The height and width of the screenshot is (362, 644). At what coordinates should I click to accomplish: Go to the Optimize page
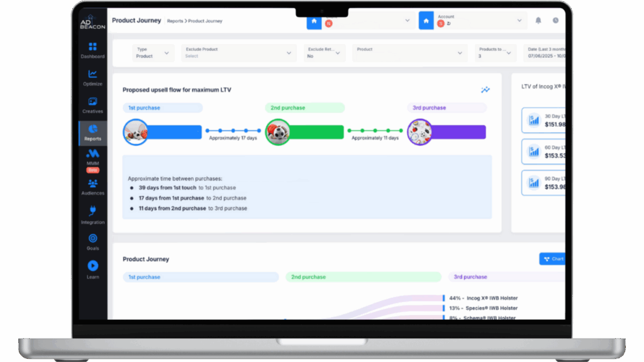coord(92,77)
